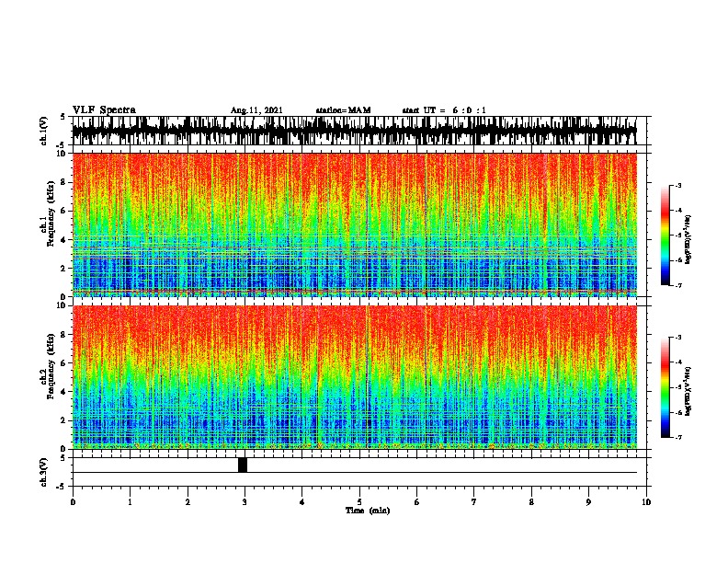728x563 pixels.
Task: Click the "ch.1(V)" waveform axis label
Action: click(x=44, y=131)
